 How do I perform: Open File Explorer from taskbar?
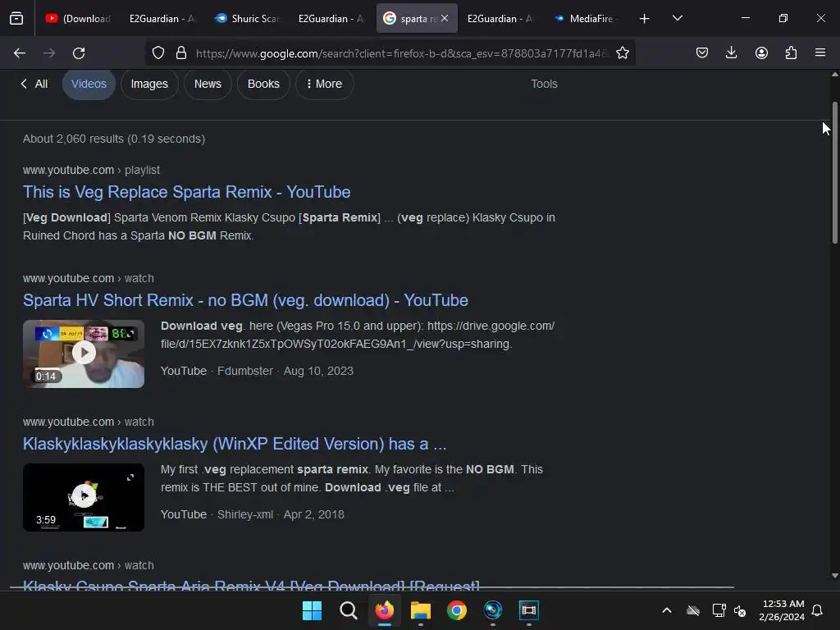point(421,610)
